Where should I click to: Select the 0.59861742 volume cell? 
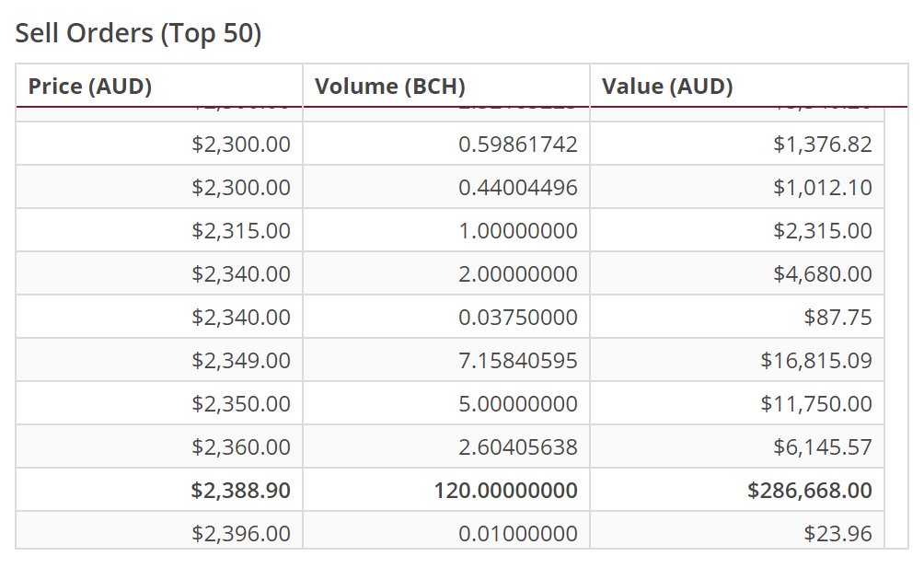518,145
